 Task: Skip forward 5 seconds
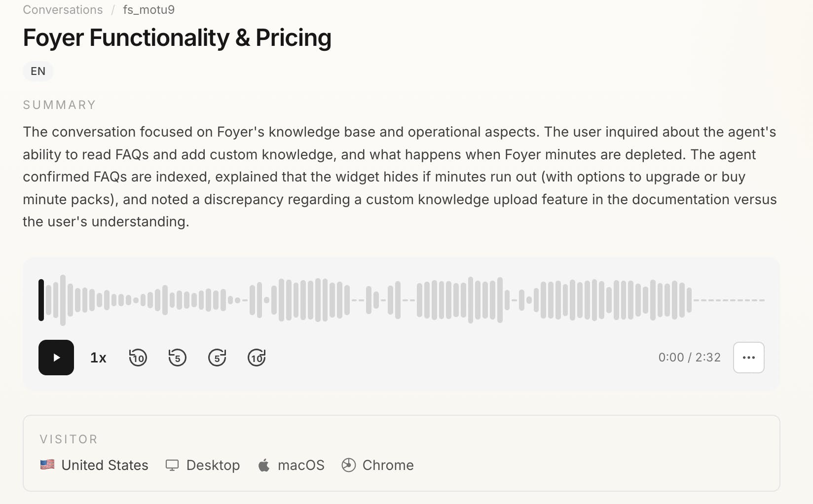pyautogui.click(x=217, y=358)
